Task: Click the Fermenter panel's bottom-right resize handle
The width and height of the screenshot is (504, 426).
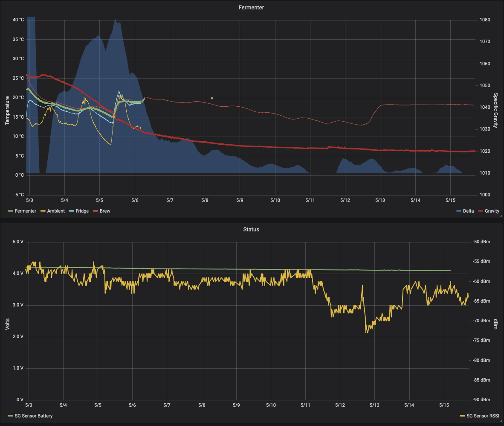Action: click(501, 216)
